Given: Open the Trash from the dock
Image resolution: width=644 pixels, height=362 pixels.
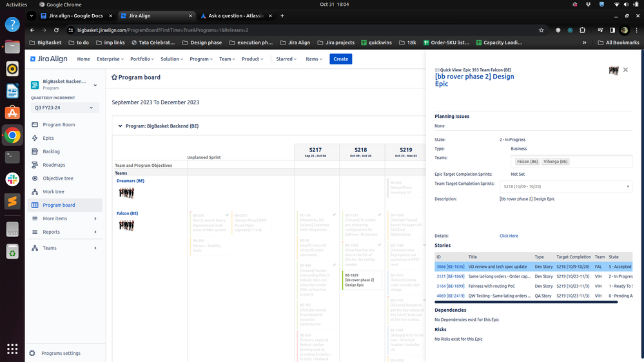Looking at the screenshot, I should tap(12, 252).
